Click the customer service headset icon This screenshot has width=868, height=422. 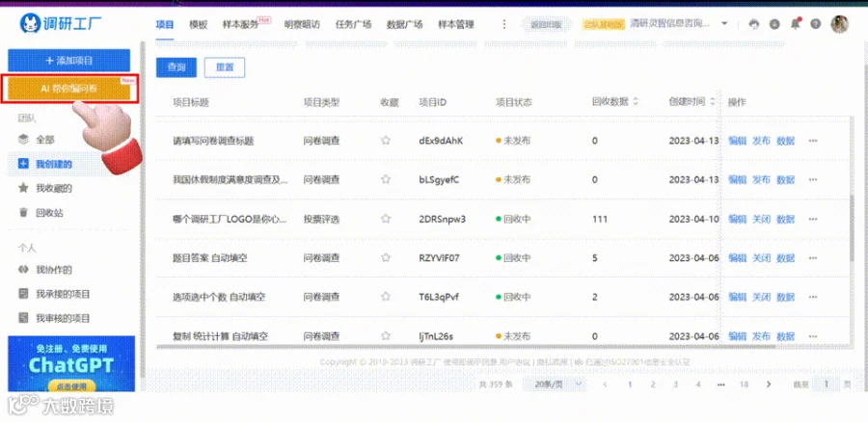[754, 24]
